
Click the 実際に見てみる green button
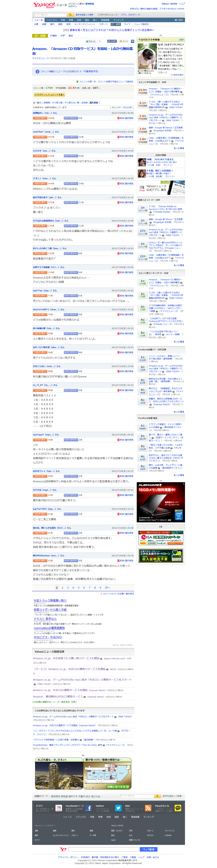point(118,787)
